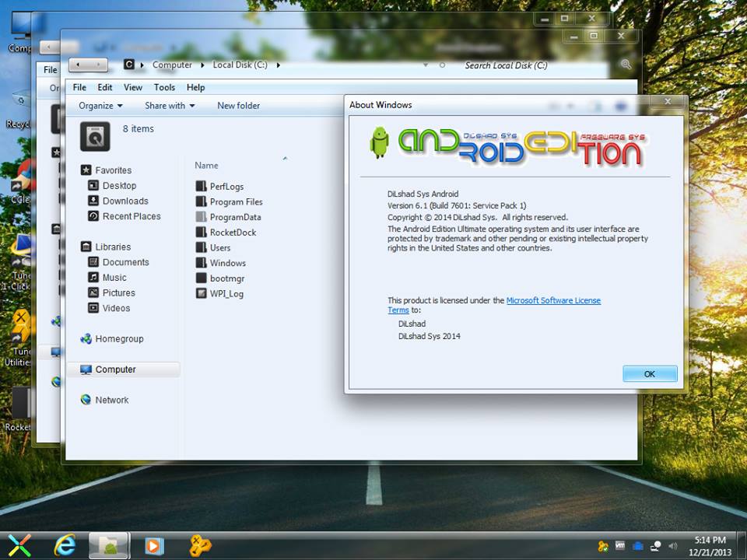Click the PerfLogs folder icon
Image resolution: width=747 pixels, height=560 pixels.
[201, 186]
